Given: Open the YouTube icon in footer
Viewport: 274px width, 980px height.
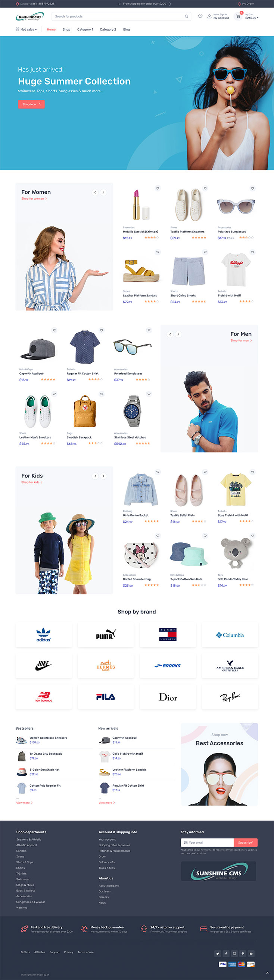Looking at the screenshot, I should pyautogui.click(x=251, y=954).
